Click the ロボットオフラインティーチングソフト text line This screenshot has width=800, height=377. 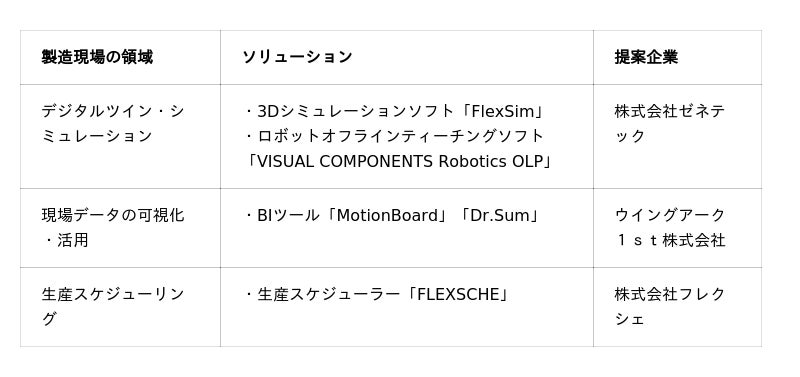[394, 136]
